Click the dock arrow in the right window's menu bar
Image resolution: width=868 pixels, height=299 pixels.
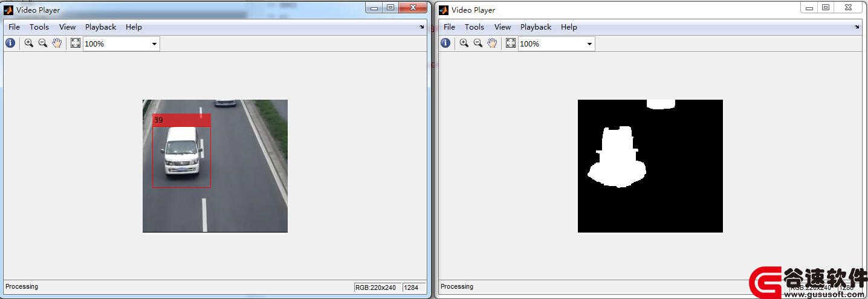click(857, 27)
